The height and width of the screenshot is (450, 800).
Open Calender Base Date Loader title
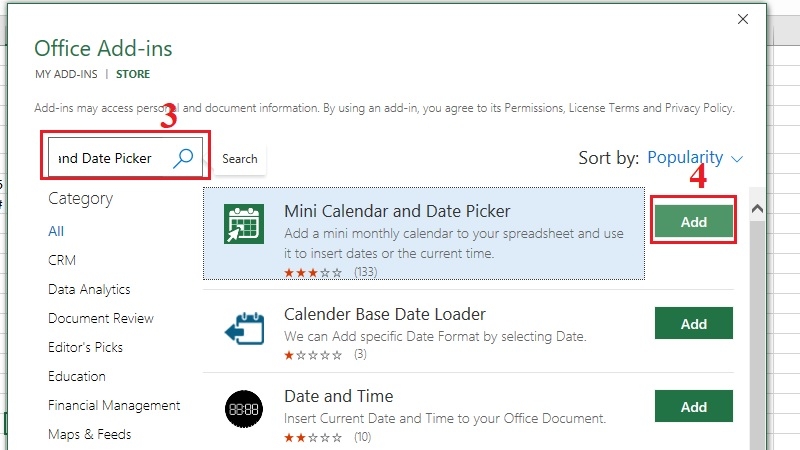coord(385,314)
